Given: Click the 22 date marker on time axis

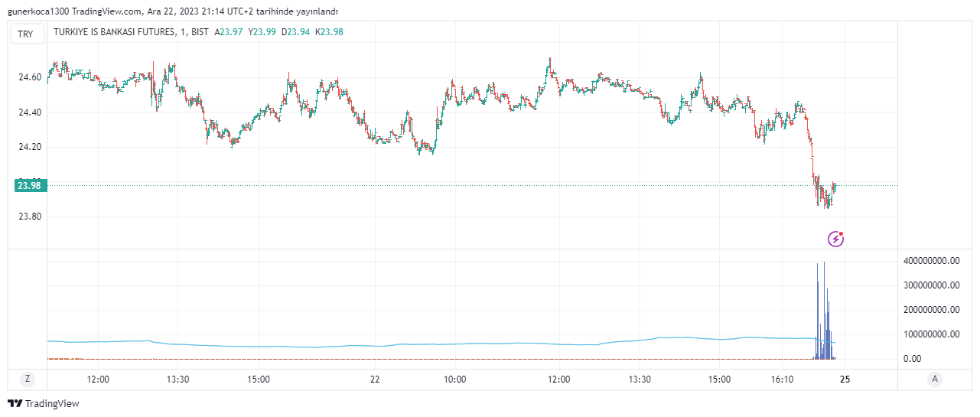Looking at the screenshot, I should (375, 379).
